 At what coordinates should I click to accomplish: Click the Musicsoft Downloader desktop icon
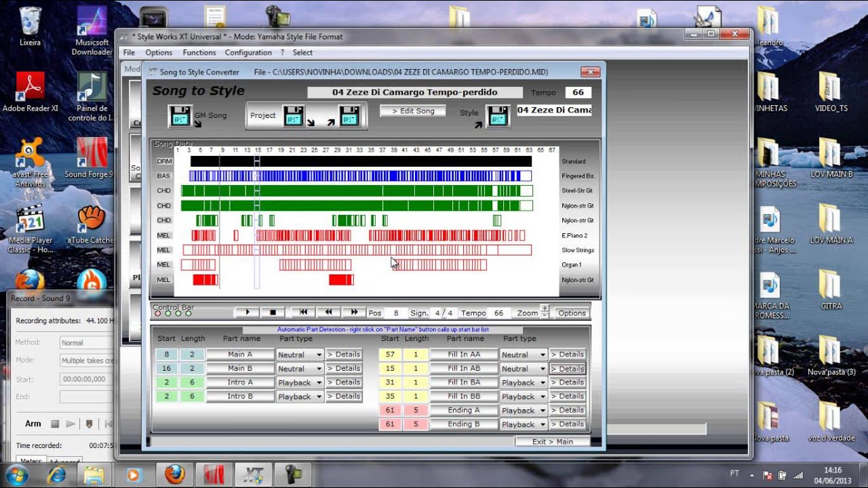click(92, 32)
